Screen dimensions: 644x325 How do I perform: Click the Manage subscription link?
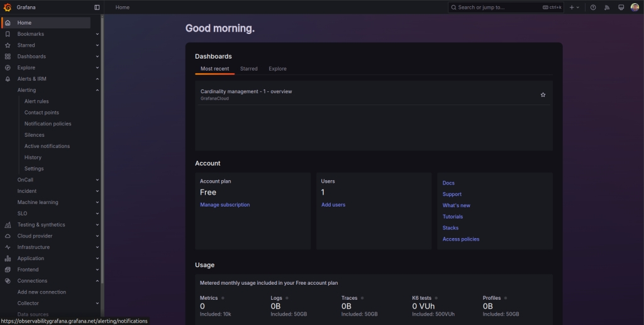click(225, 205)
